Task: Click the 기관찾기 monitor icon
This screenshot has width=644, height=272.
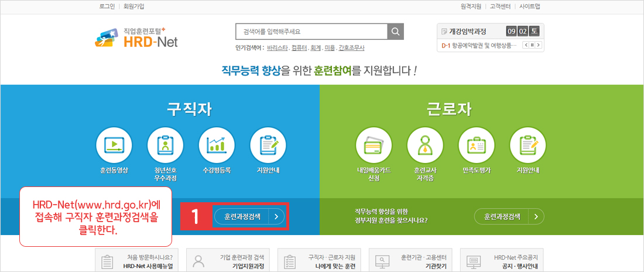Action: (382, 261)
